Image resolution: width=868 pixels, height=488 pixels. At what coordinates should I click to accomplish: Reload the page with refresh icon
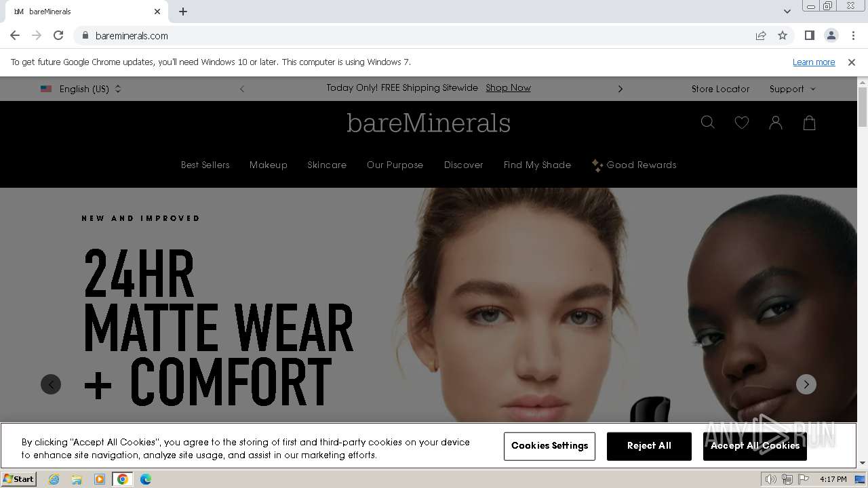coord(58,35)
